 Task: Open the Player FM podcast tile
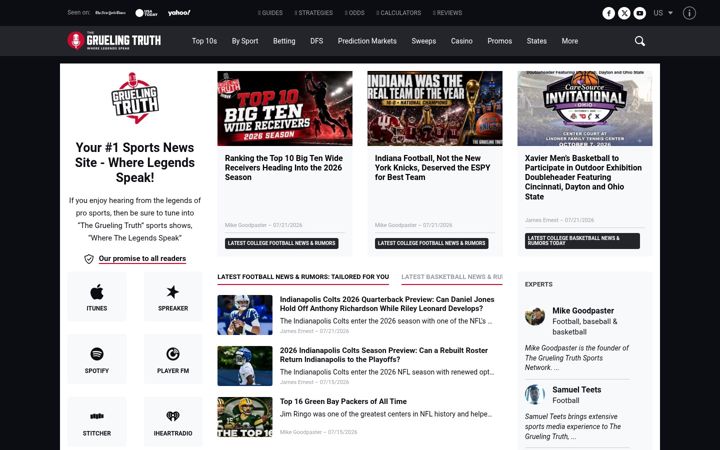[x=173, y=359]
